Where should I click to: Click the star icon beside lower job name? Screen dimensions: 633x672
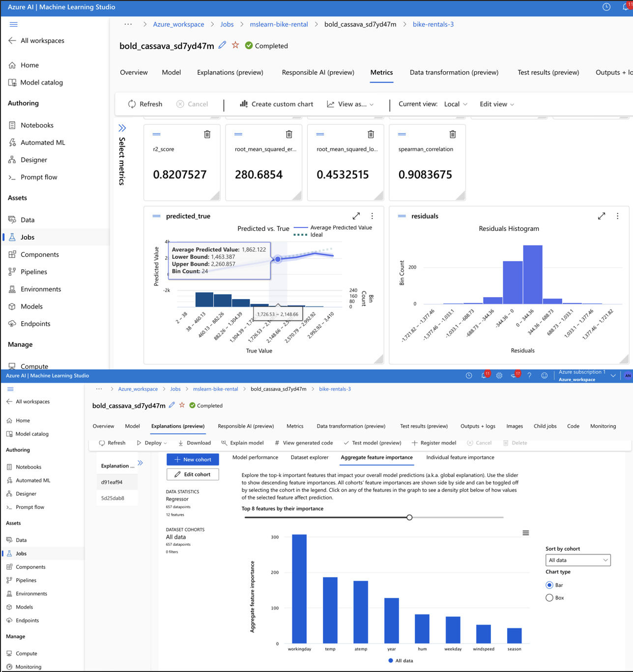pos(182,405)
